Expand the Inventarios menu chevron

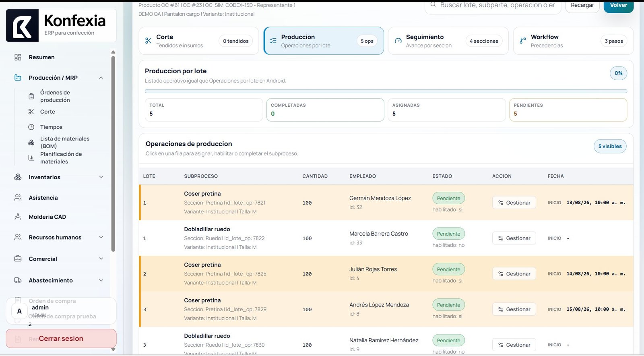[101, 177]
